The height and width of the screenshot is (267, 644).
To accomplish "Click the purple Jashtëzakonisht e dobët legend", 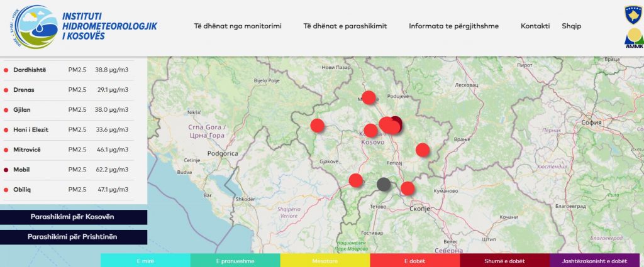I will pyautogui.click(x=594, y=261).
